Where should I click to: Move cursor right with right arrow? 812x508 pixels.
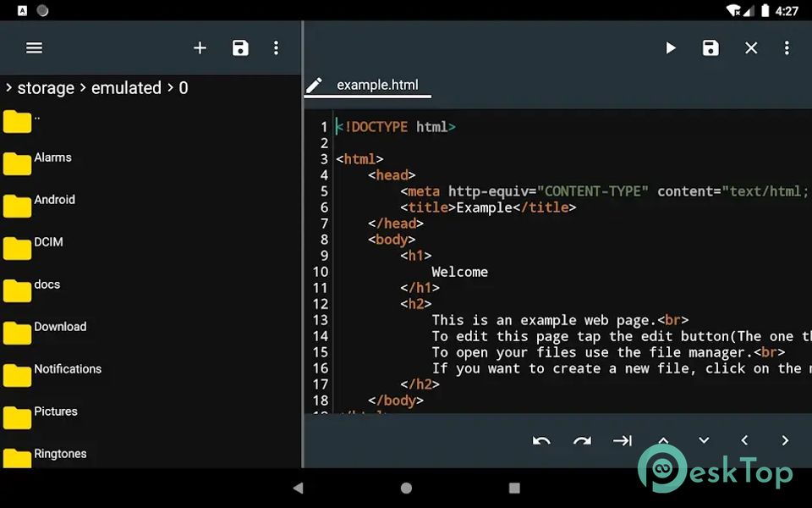coord(785,440)
